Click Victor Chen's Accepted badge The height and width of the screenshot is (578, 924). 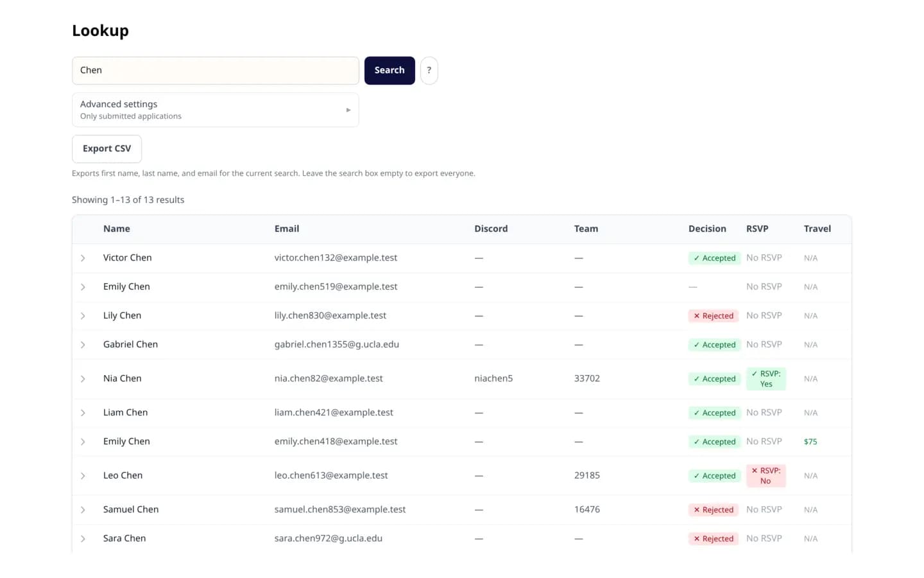[714, 258]
